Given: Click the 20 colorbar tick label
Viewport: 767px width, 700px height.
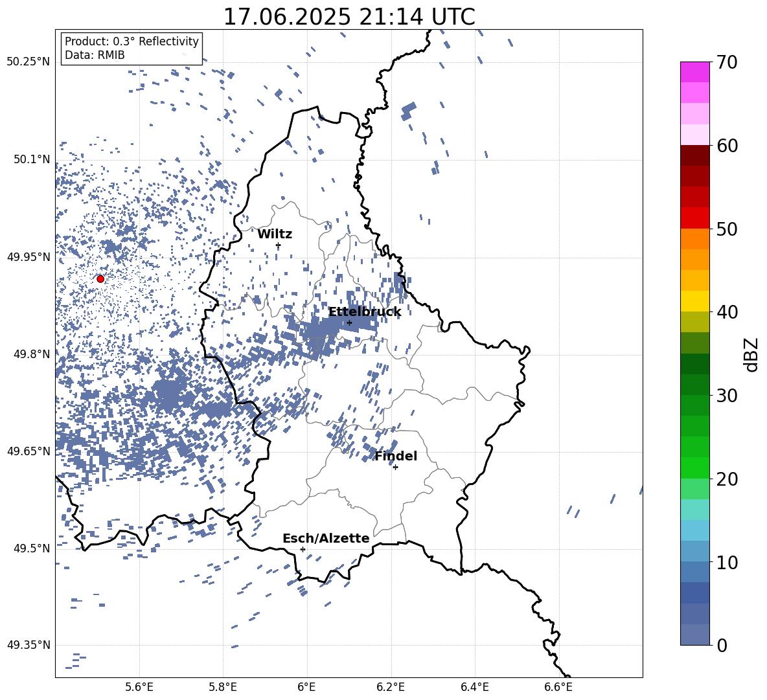Looking at the screenshot, I should (727, 479).
